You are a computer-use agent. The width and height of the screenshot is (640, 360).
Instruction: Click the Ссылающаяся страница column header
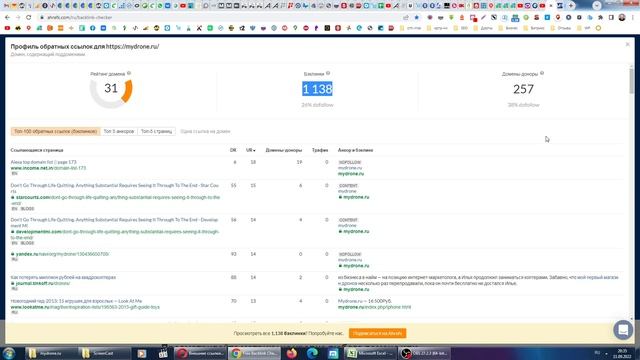coord(37,150)
